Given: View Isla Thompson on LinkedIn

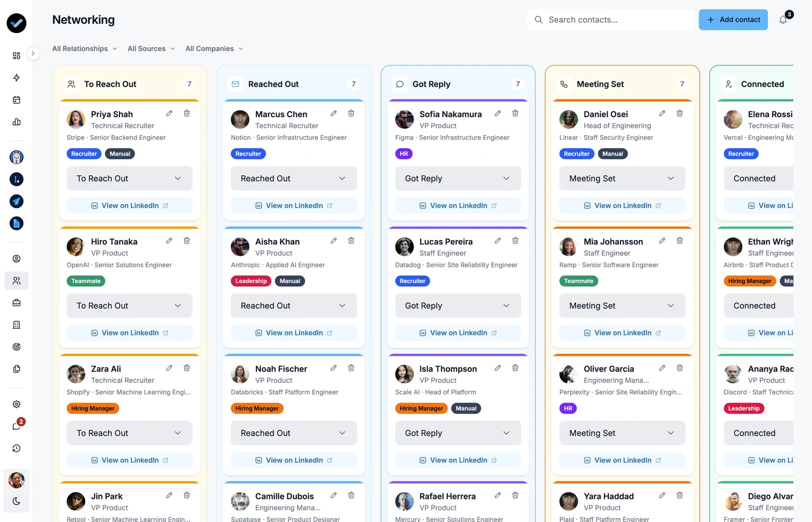Looking at the screenshot, I should pos(458,461).
